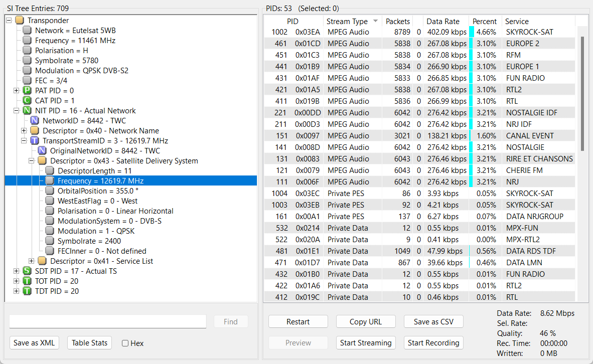Select the CANAL EVENT service row
Screen dimensions: 593x364
point(419,136)
